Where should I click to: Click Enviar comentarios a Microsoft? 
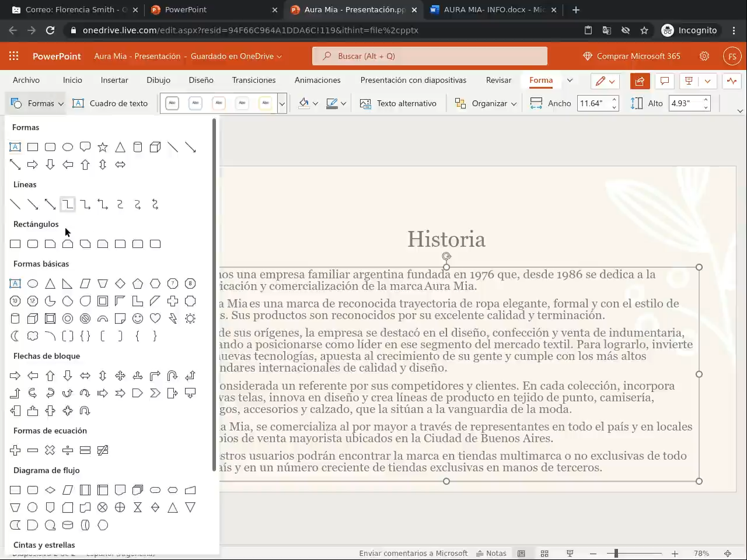coord(413,553)
